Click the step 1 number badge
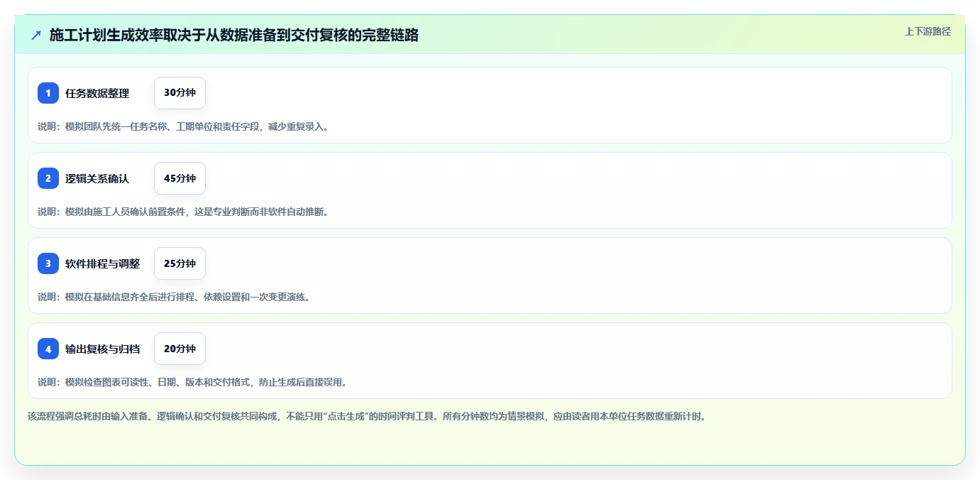This screenshot has height=480, width=980. point(48,93)
